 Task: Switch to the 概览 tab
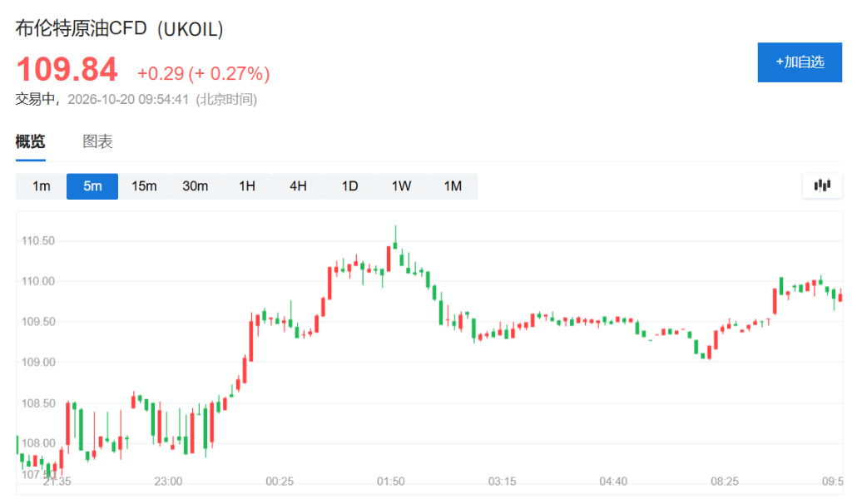(x=31, y=141)
